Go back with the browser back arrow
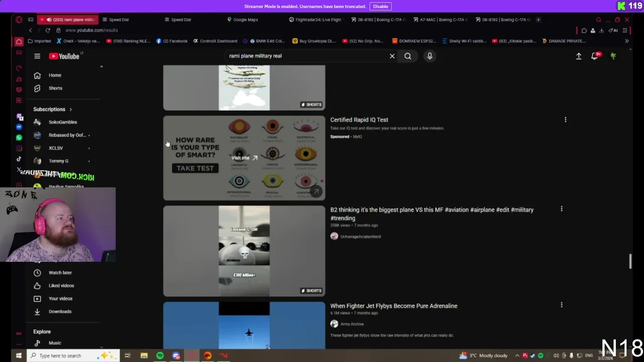The image size is (644, 362). pyautogui.click(x=30, y=30)
